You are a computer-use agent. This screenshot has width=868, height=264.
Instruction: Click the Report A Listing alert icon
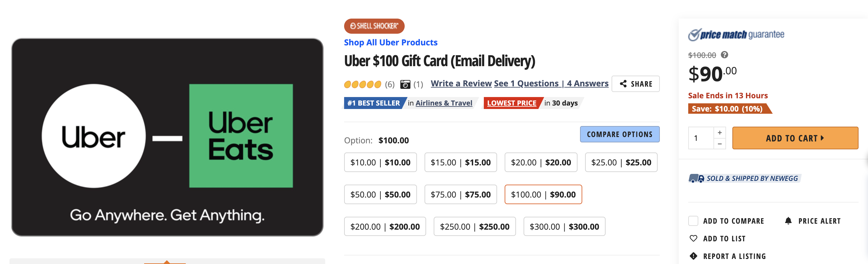pos(694,256)
